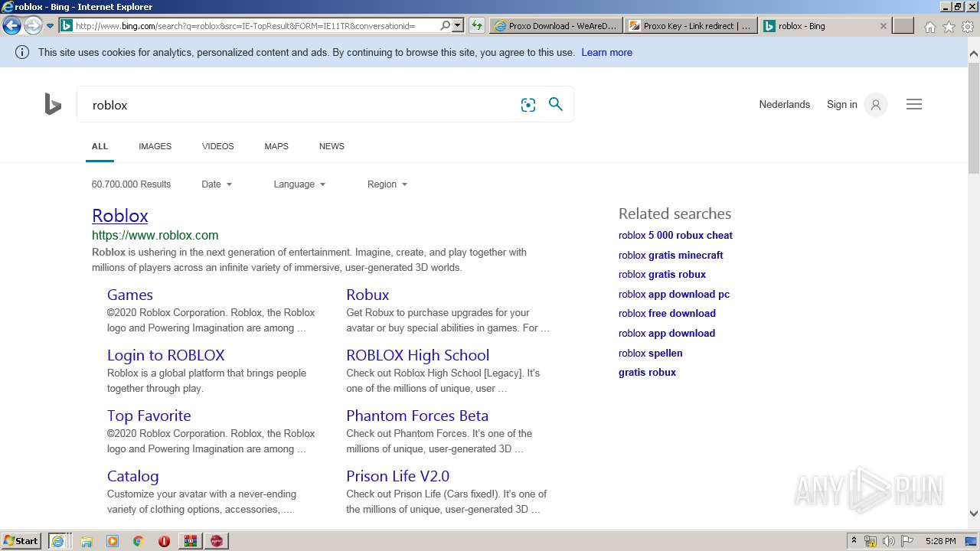Click the Sign in link

(x=841, y=104)
